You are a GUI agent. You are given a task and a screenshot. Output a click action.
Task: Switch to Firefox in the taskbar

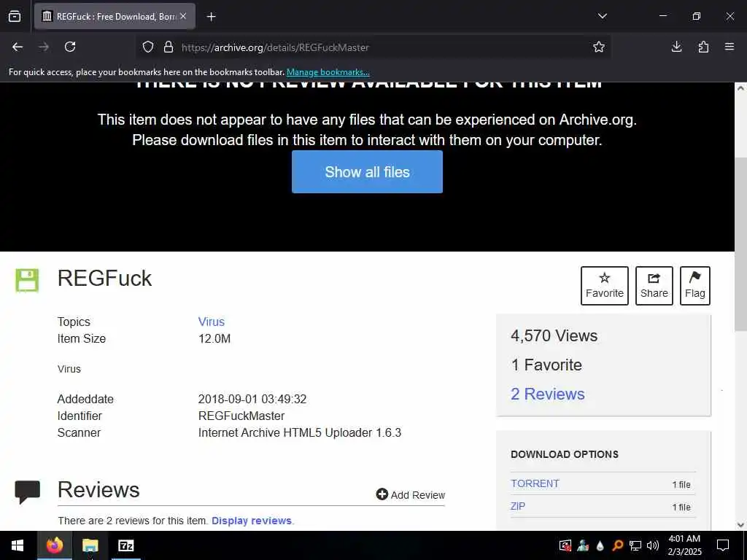[54, 545]
